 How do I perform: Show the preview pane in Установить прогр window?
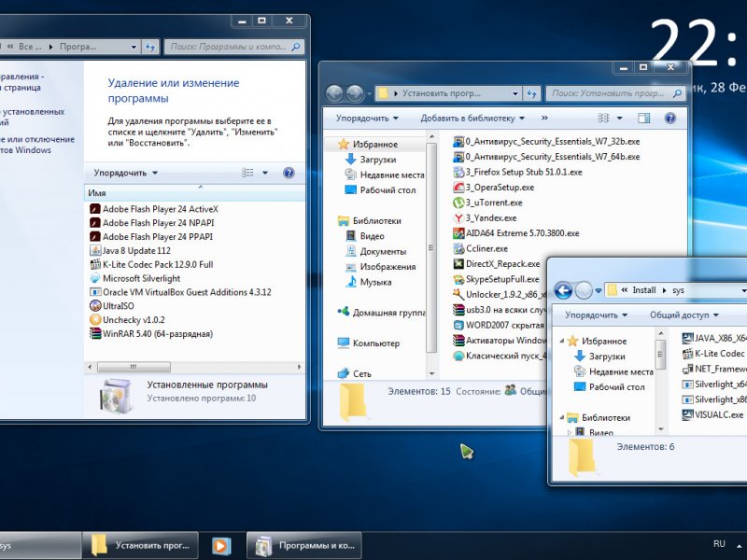pos(643,119)
